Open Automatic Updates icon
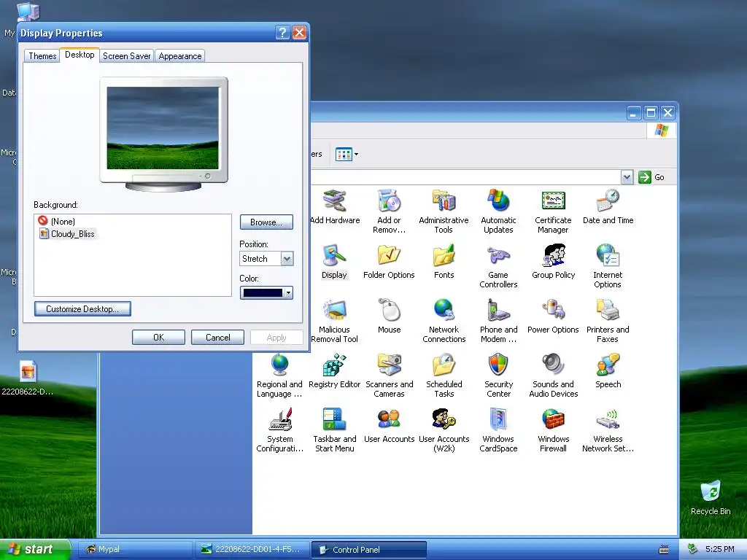 (x=498, y=201)
